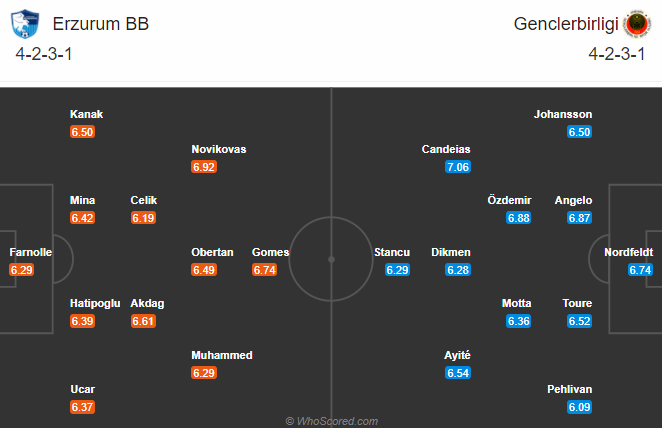This screenshot has width=662, height=429.
Task: Click Stancu's player name
Action: click(x=392, y=252)
